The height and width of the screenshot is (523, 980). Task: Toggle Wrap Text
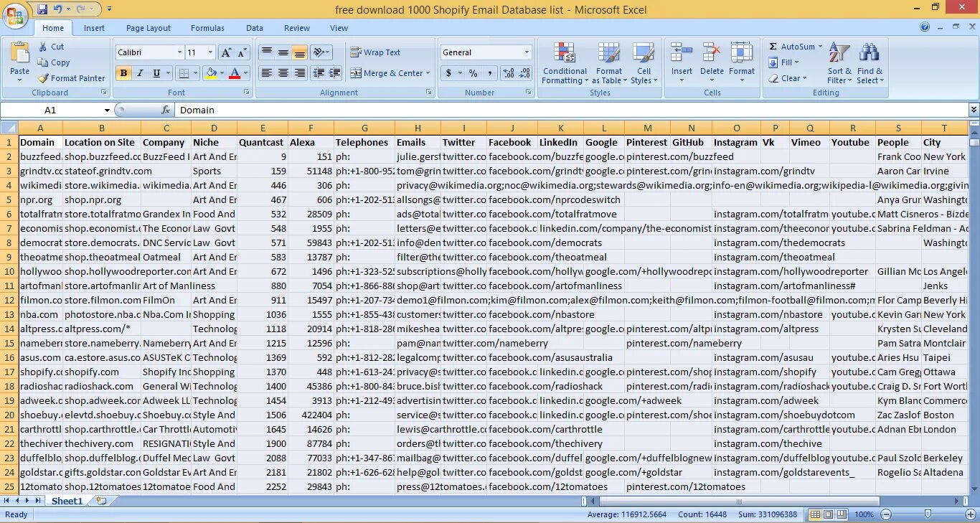pyautogui.click(x=375, y=52)
